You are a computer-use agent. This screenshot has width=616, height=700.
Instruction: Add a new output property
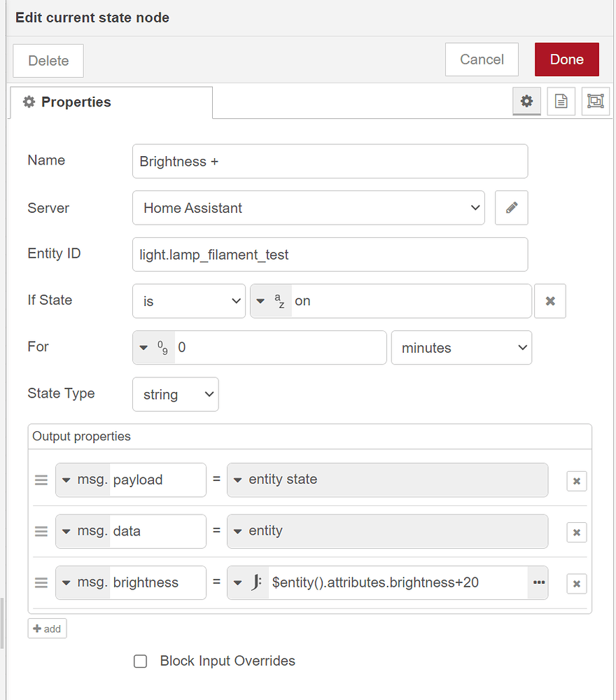(46, 628)
